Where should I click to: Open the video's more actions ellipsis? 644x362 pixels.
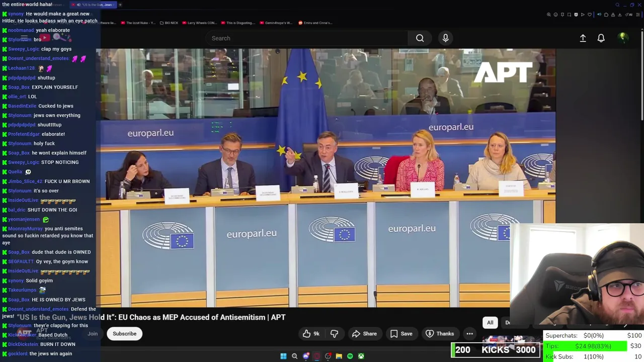tap(469, 333)
